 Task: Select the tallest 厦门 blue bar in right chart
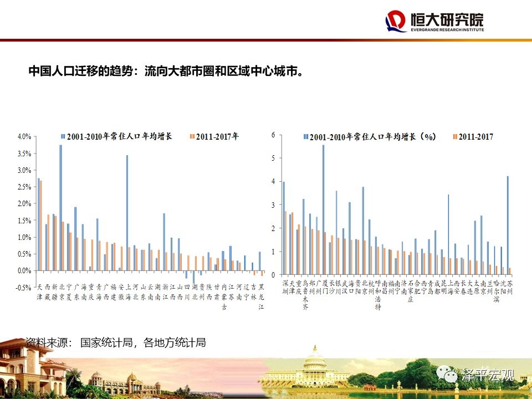[x=323, y=209]
